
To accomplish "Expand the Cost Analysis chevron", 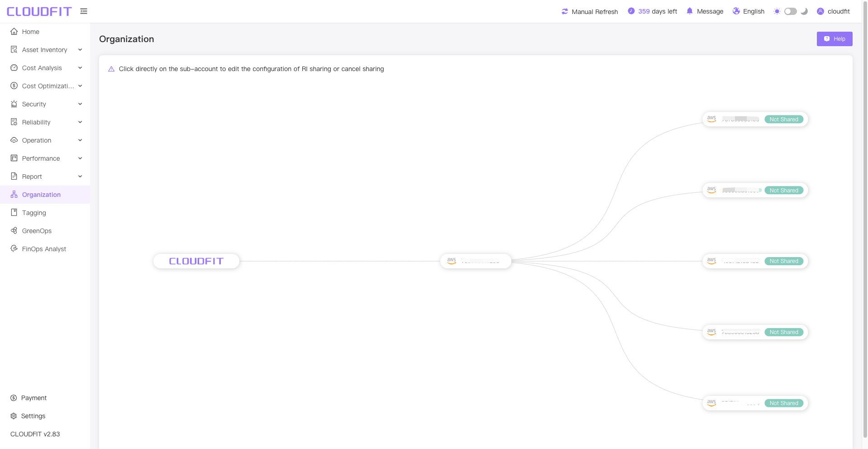I will point(80,68).
